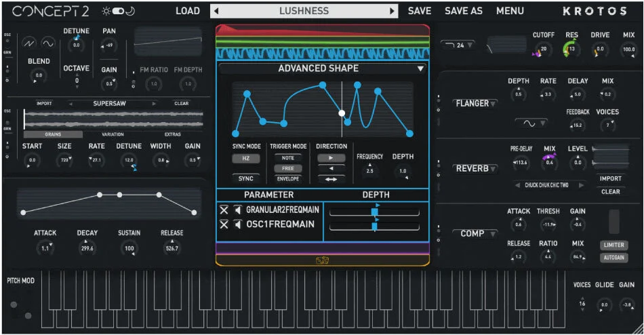Open the blue LFO waveform modulation strip
644x335 pixels.
click(x=323, y=54)
